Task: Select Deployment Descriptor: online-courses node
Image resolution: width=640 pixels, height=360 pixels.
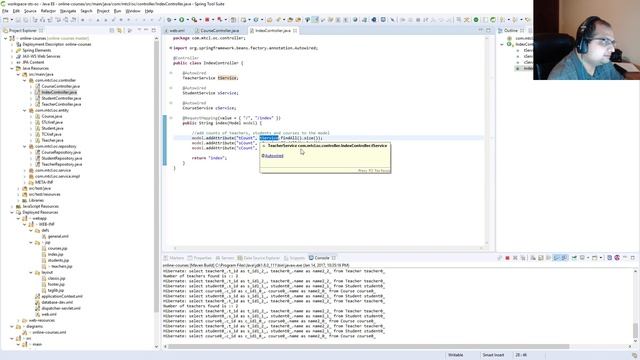Action: click(x=57, y=44)
